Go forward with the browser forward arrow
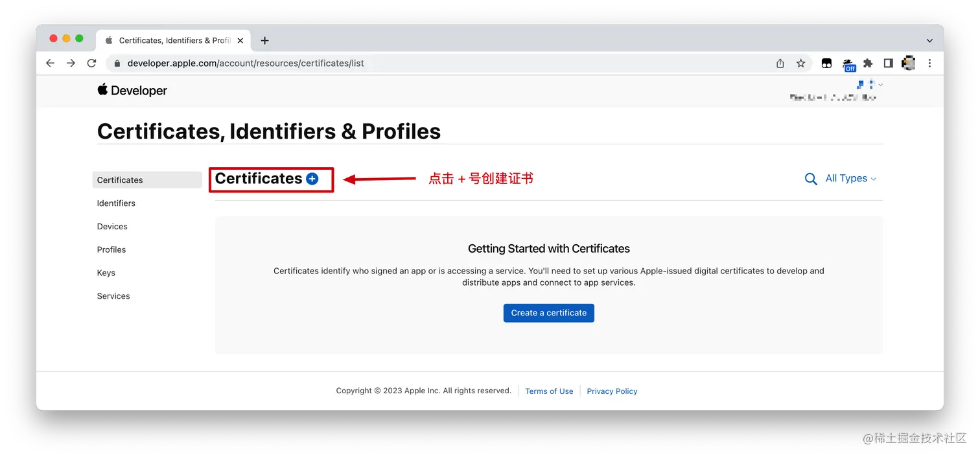The image size is (980, 458). pyautogui.click(x=71, y=63)
